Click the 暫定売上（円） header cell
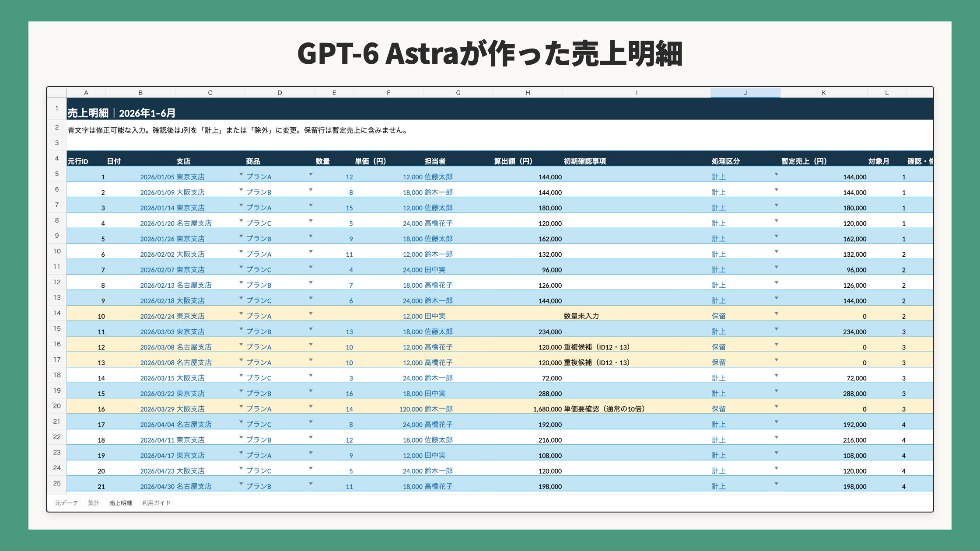Viewport: 980px width, 551px height. (x=823, y=159)
